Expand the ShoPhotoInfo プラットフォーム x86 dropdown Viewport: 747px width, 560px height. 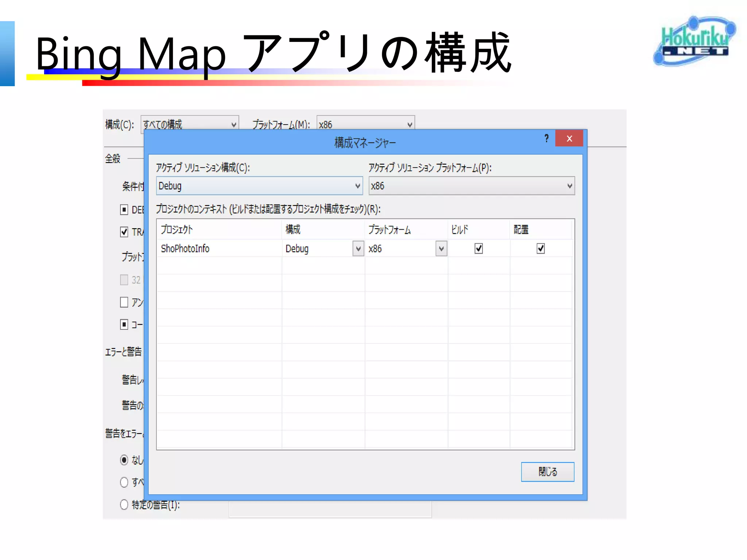coord(441,249)
